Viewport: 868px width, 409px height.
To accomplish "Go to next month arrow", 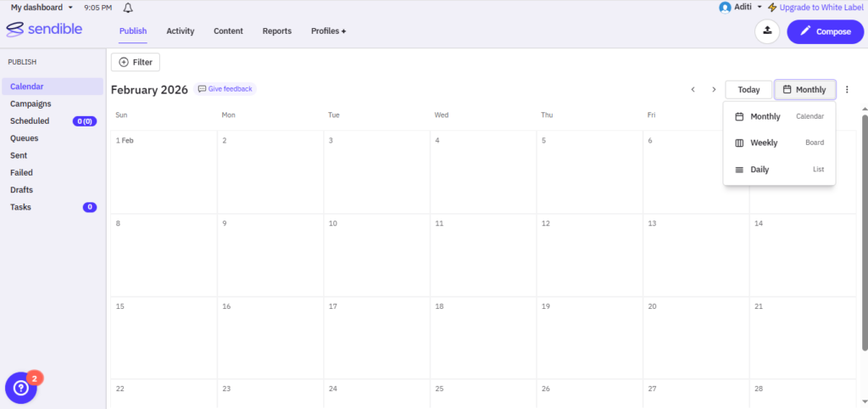I will 714,89.
